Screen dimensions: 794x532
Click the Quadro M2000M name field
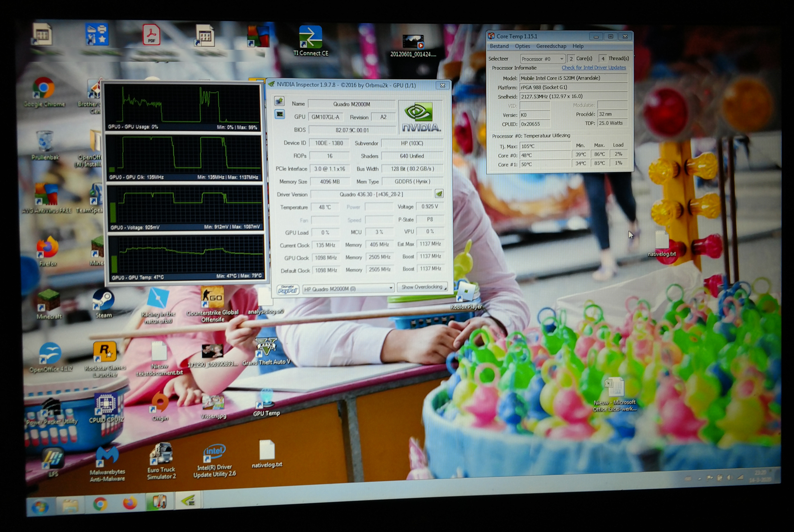[x=352, y=104]
